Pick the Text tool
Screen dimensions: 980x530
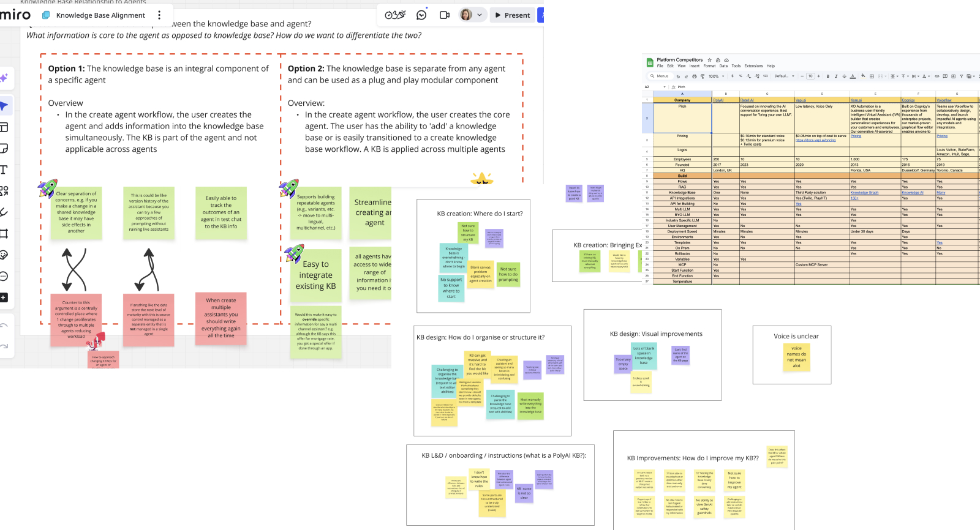[x=4, y=170]
